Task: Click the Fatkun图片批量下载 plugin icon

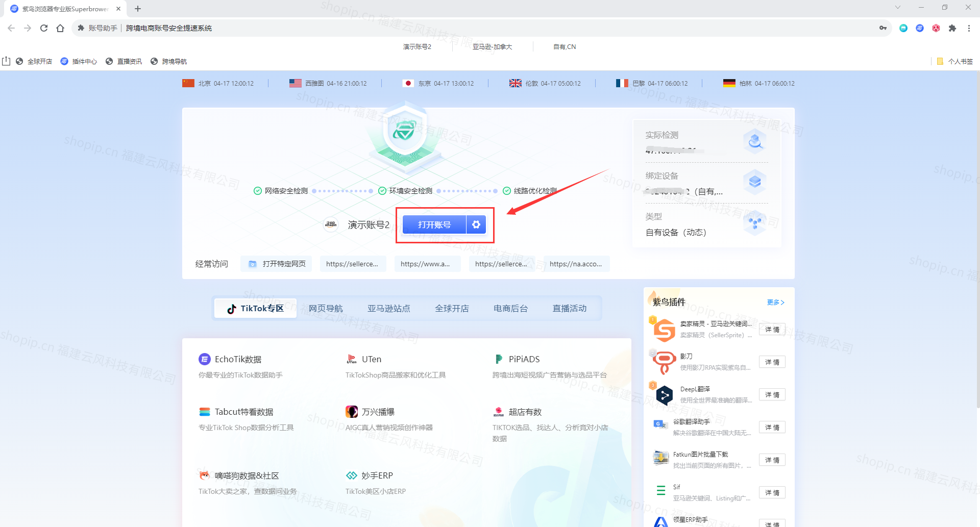Action: tap(661, 458)
